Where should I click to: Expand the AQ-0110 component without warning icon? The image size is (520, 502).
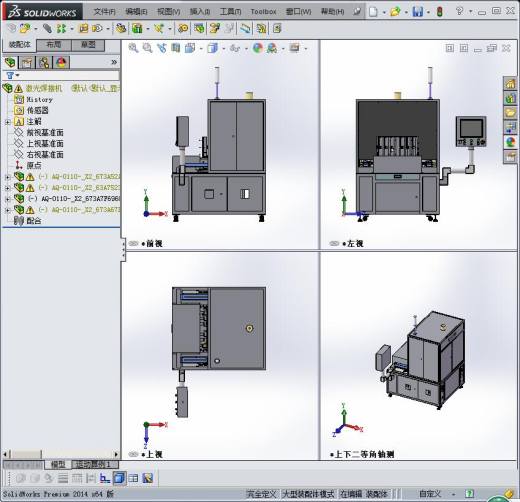click(8, 199)
